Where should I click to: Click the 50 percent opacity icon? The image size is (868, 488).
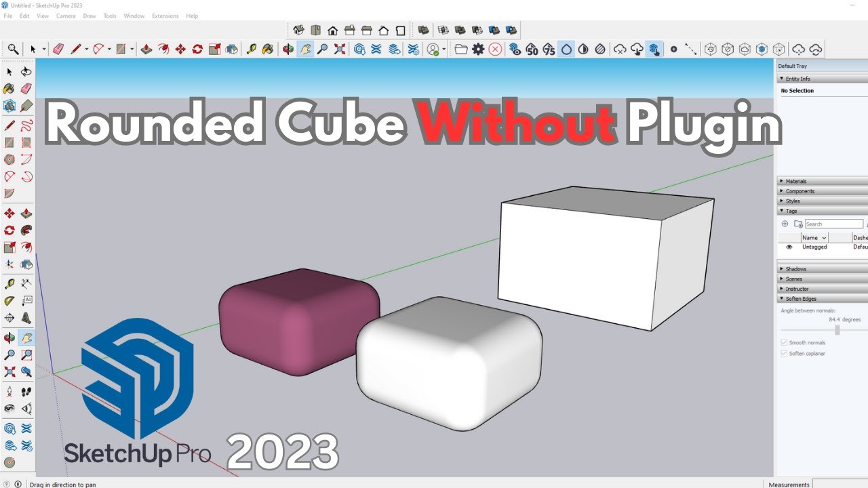pyautogui.click(x=532, y=49)
